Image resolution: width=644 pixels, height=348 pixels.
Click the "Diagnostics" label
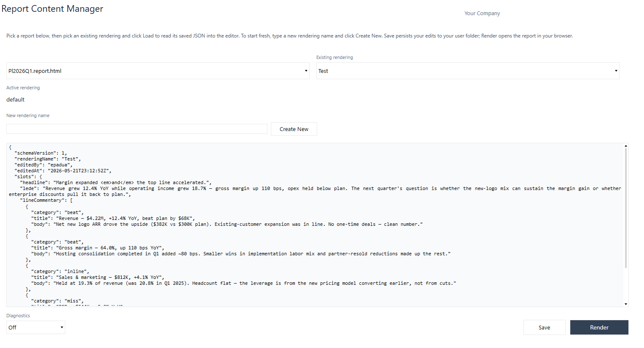coord(18,316)
